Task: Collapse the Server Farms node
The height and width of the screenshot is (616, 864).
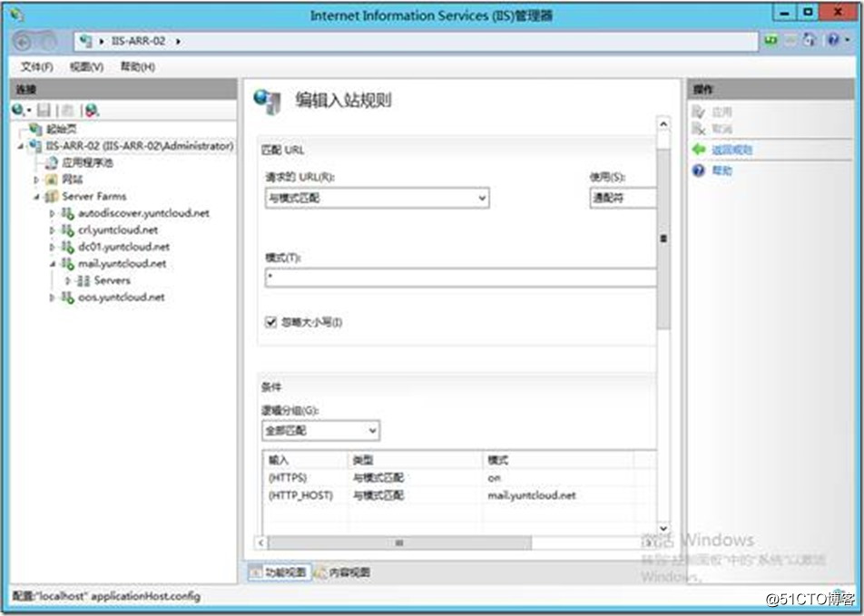Action: [x=37, y=197]
